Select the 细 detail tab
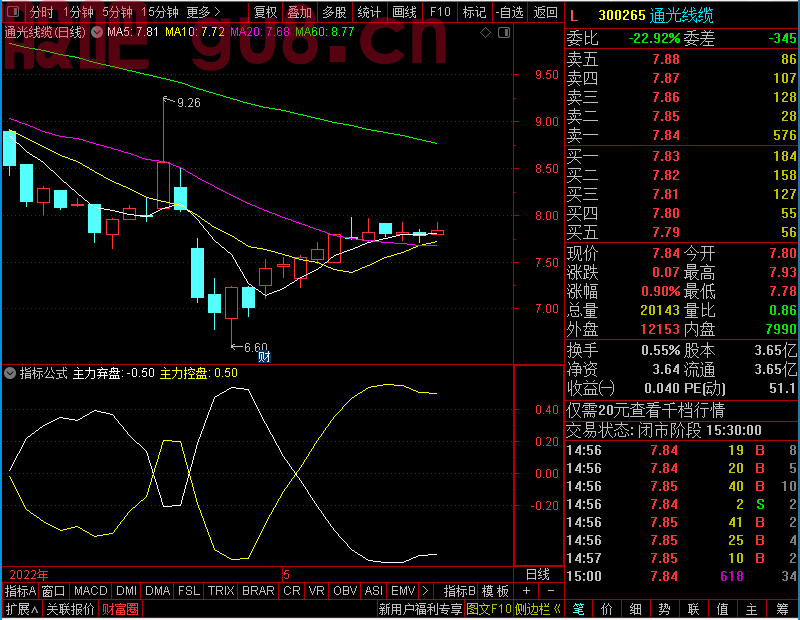The height and width of the screenshot is (620, 800). point(636,609)
